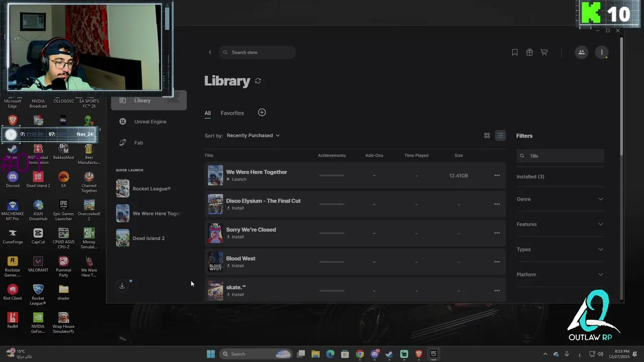This screenshot has height=362, width=644.
Task: Sort by the Time Played column header
Action: click(416, 155)
